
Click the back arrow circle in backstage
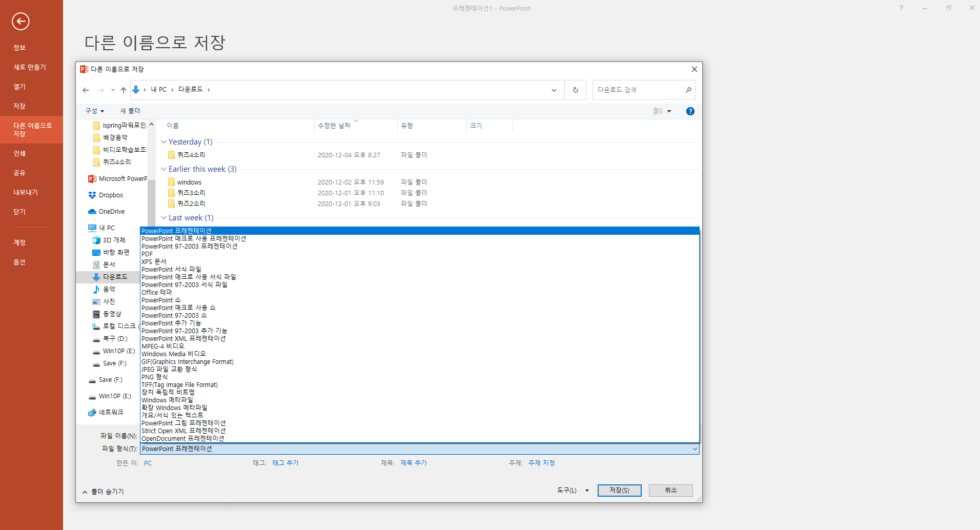click(x=21, y=21)
